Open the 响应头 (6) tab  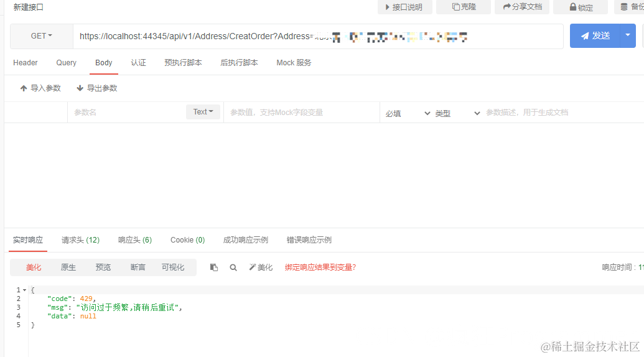[x=135, y=240]
